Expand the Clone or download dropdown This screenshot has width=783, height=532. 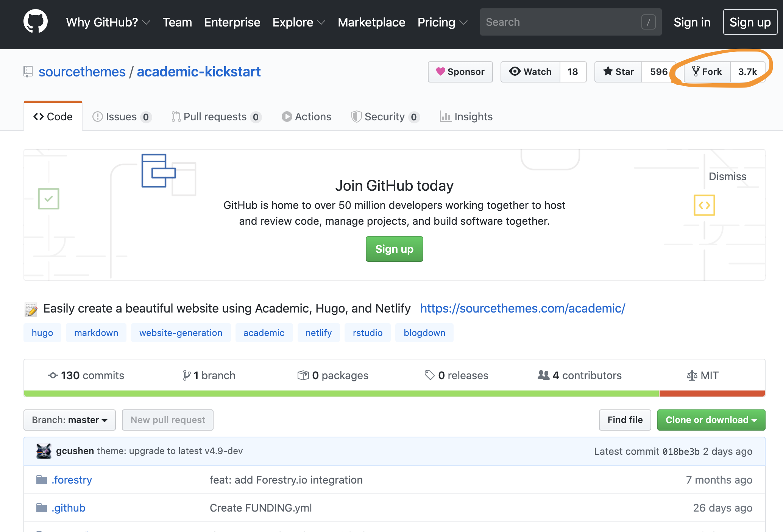click(711, 420)
